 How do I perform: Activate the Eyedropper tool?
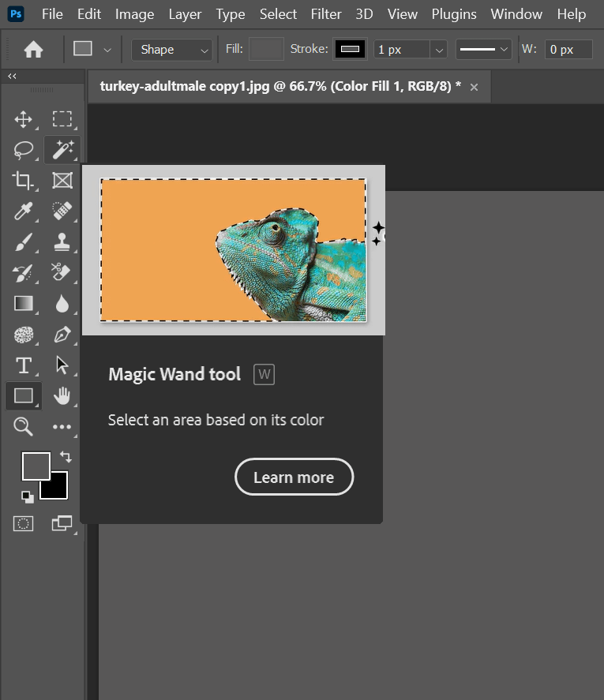(24, 211)
